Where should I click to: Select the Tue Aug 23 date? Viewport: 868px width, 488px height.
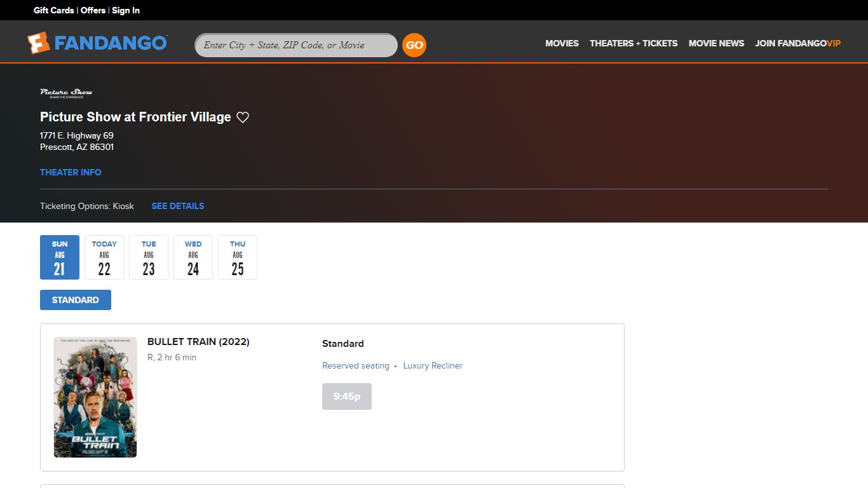pos(149,257)
